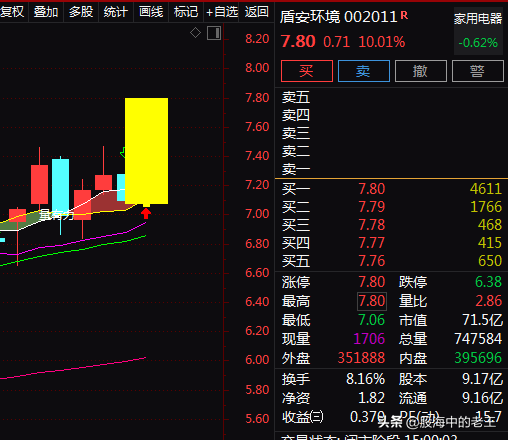The image size is (508, 440).
Task: Select the 买一 price 7.80
Action: pyautogui.click(x=372, y=189)
